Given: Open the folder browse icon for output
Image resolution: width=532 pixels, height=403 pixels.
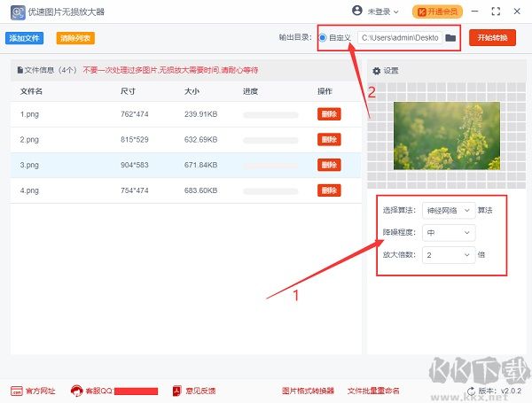Looking at the screenshot, I should tap(450, 37).
